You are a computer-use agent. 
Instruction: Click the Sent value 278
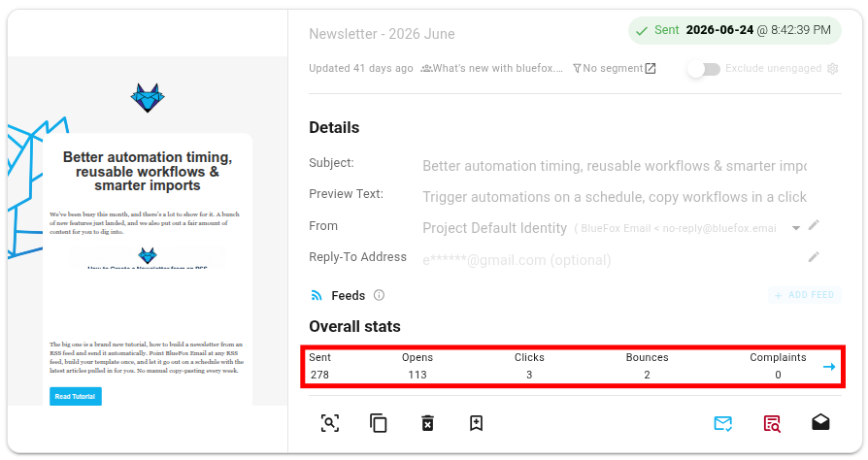pyautogui.click(x=319, y=375)
